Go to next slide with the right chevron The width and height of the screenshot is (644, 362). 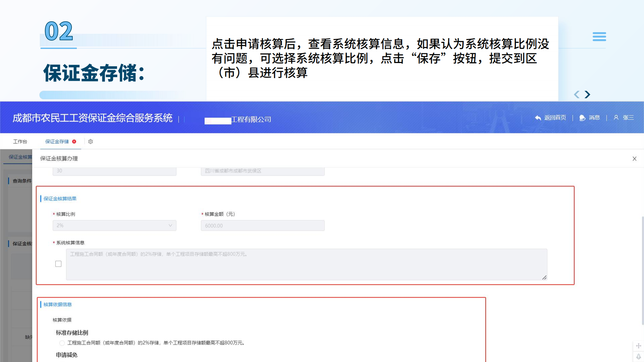click(587, 95)
